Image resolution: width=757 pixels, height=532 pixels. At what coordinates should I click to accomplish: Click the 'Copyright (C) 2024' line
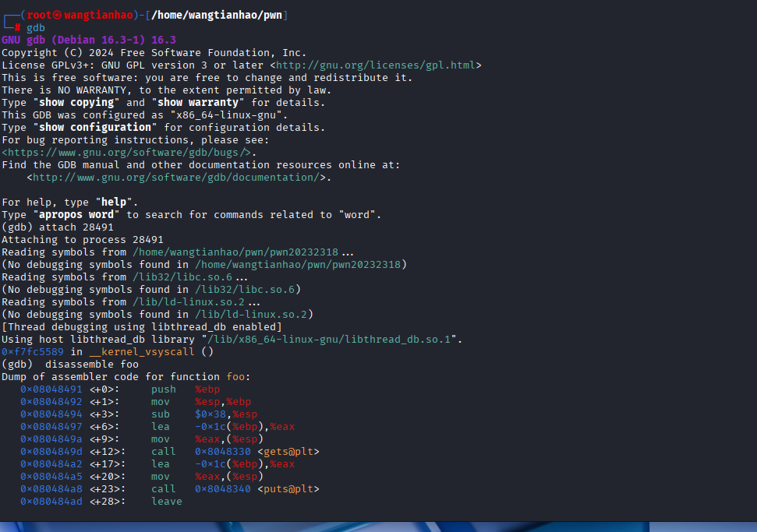point(154,52)
